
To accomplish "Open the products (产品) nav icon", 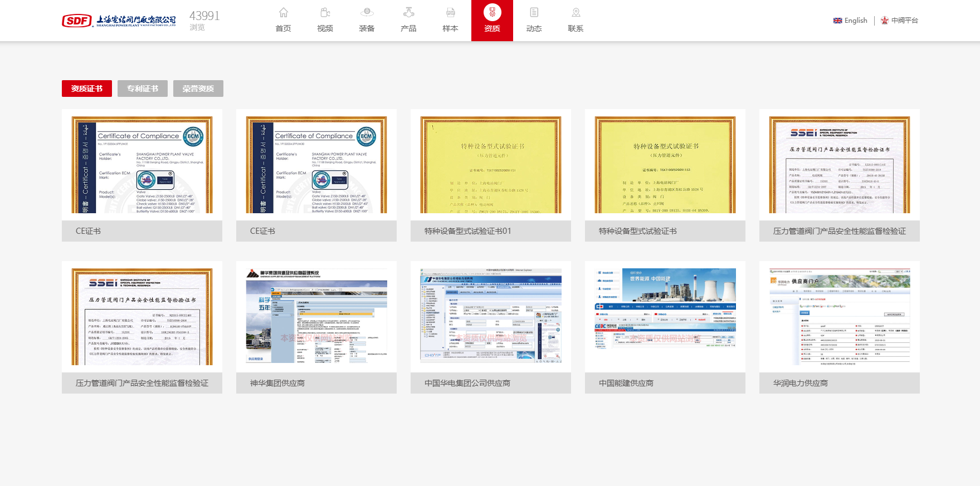I will point(408,13).
